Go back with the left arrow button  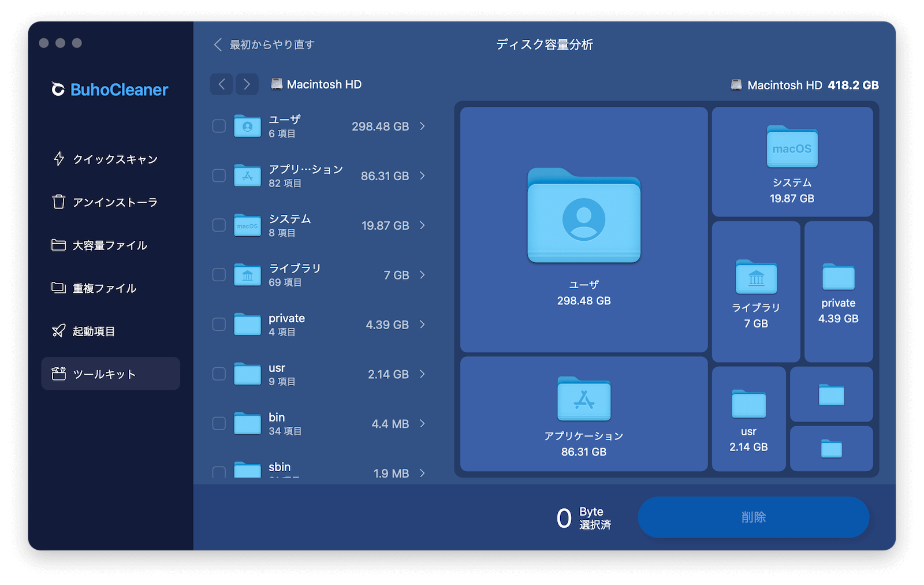pos(222,84)
